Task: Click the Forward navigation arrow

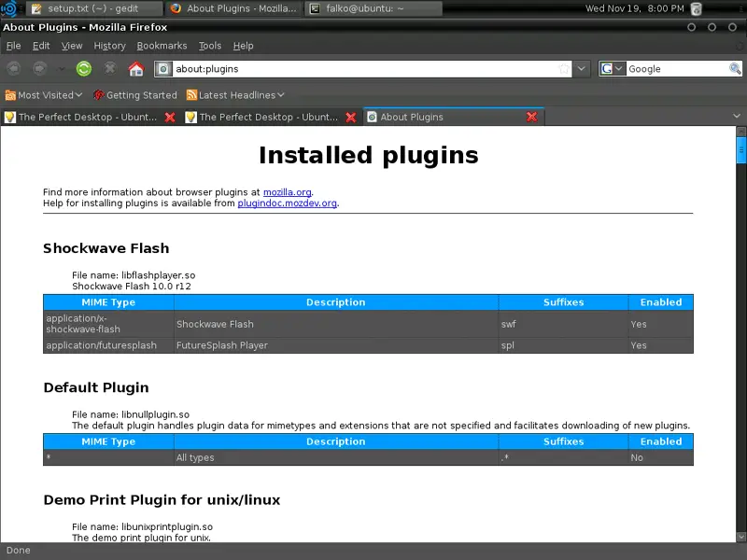Action: pos(39,69)
